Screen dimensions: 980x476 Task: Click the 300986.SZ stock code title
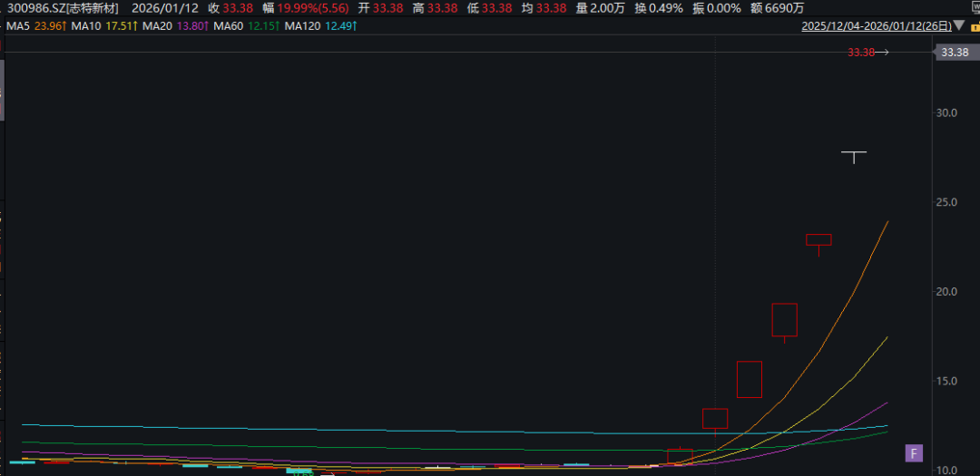coord(35,8)
